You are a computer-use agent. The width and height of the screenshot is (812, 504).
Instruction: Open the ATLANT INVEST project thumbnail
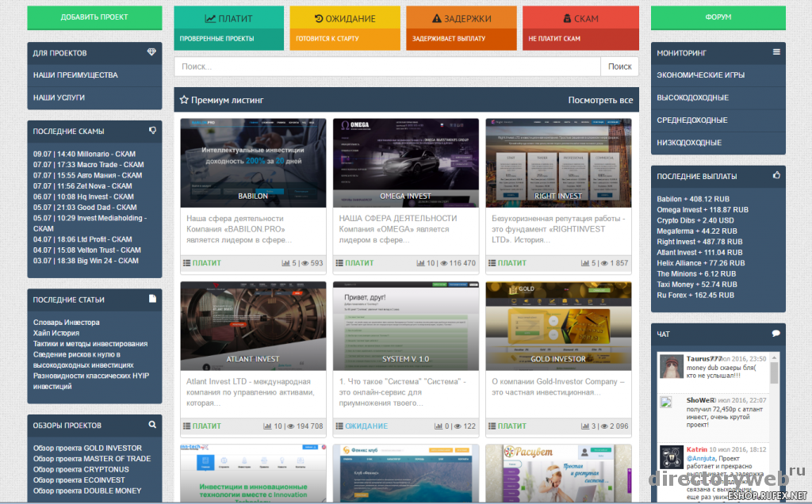(x=253, y=326)
